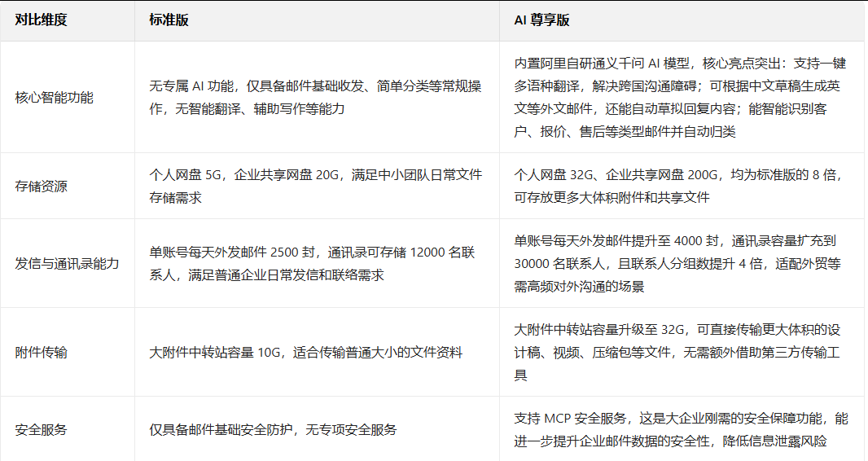Click AI 尊享版 cell describing 一键多语种翻译
868x461 pixels.
(x=681, y=98)
